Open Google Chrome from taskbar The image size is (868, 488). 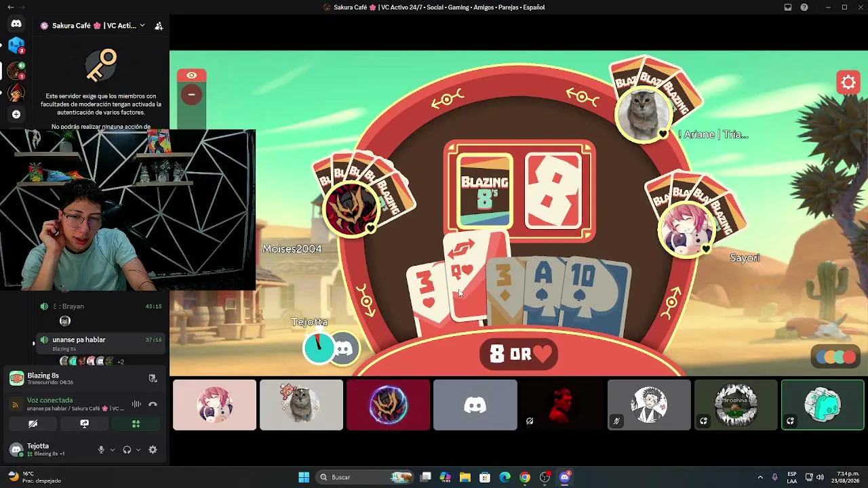pyautogui.click(x=525, y=477)
